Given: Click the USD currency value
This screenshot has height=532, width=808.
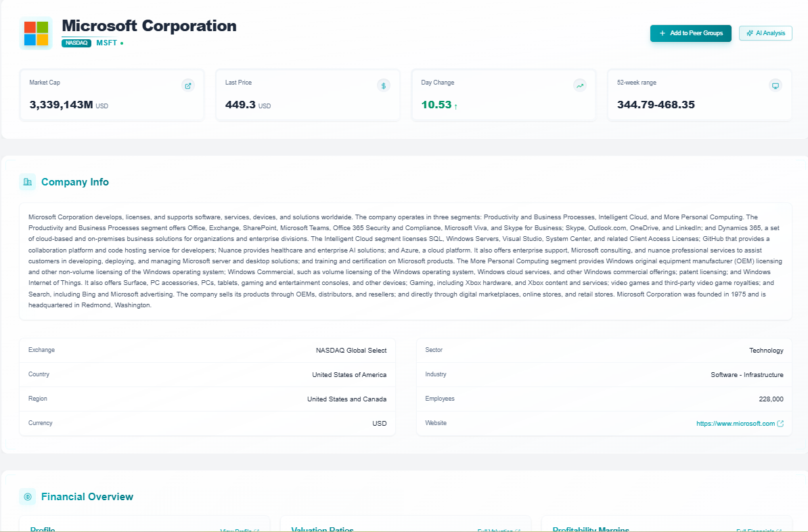Looking at the screenshot, I should (379, 423).
